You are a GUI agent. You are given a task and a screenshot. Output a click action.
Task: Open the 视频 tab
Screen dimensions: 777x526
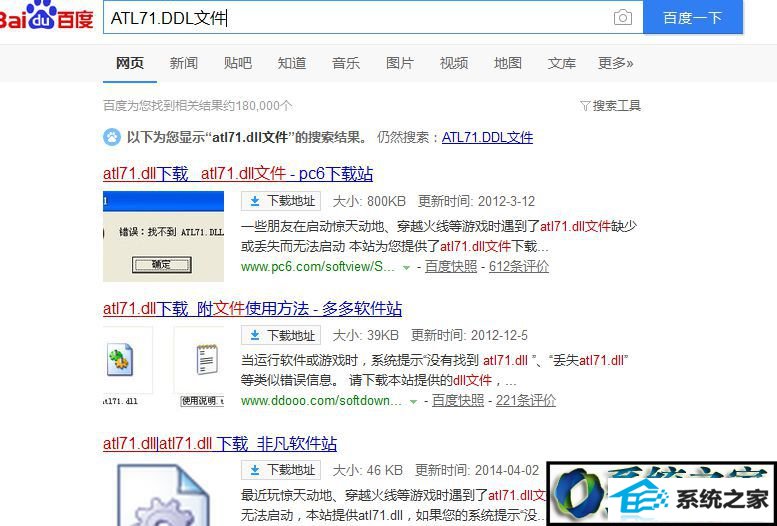(x=454, y=63)
